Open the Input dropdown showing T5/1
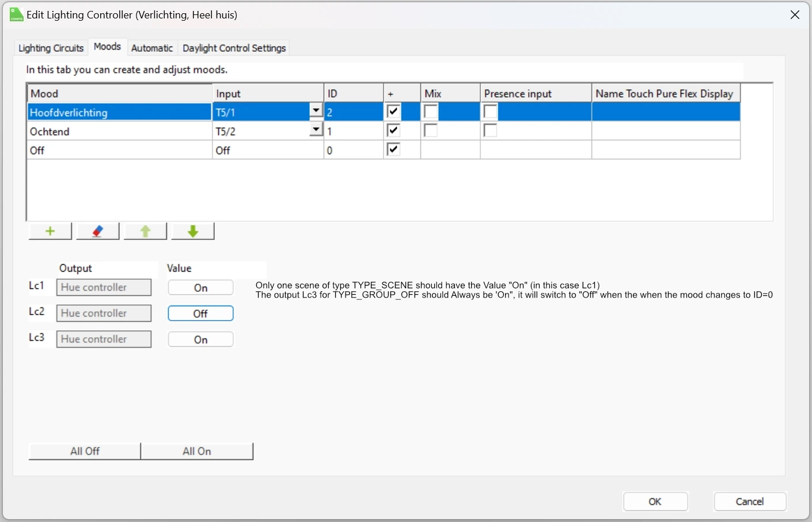Screen dimensions: 812x522 pos(316,110)
